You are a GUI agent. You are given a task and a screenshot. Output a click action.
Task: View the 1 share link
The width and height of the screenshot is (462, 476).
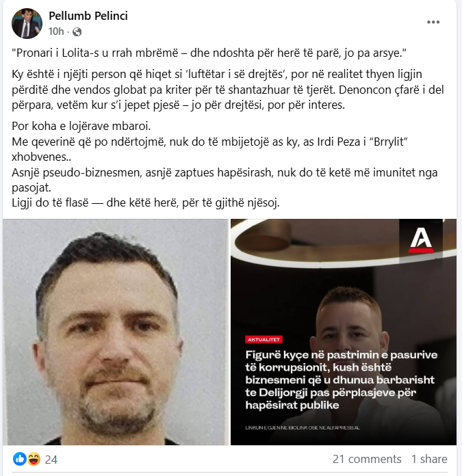429,459
